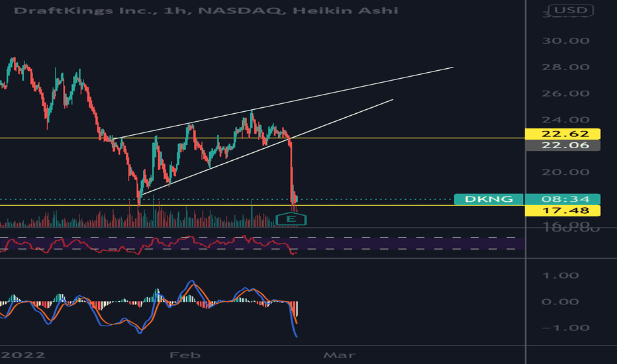Click the −1.00 MACD axis label
The image size is (617, 364).
click(565, 328)
